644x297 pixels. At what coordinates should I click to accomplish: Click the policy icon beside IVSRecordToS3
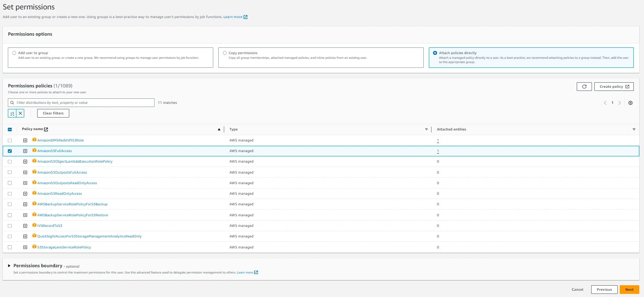tap(34, 225)
